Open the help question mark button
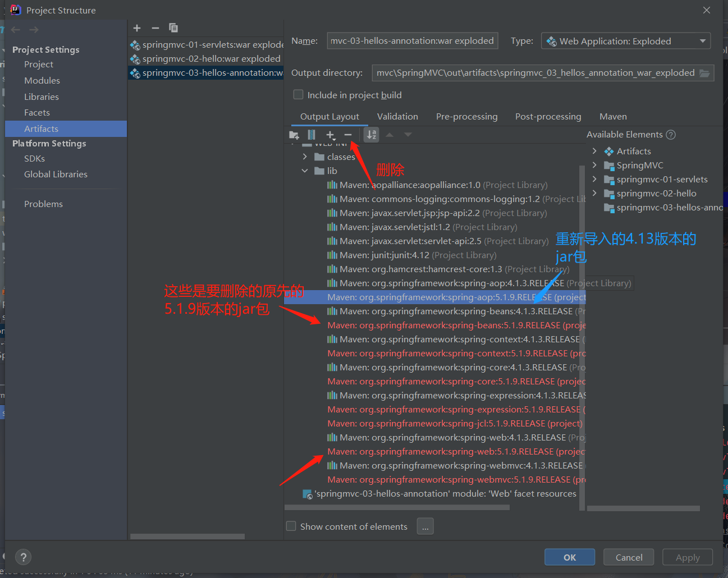Image resolution: width=728 pixels, height=578 pixels. pyautogui.click(x=23, y=557)
